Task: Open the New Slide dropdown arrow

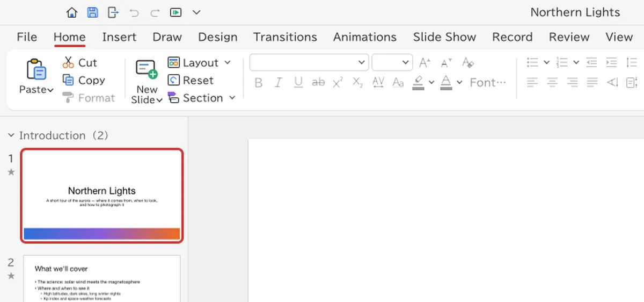Action: [159, 100]
